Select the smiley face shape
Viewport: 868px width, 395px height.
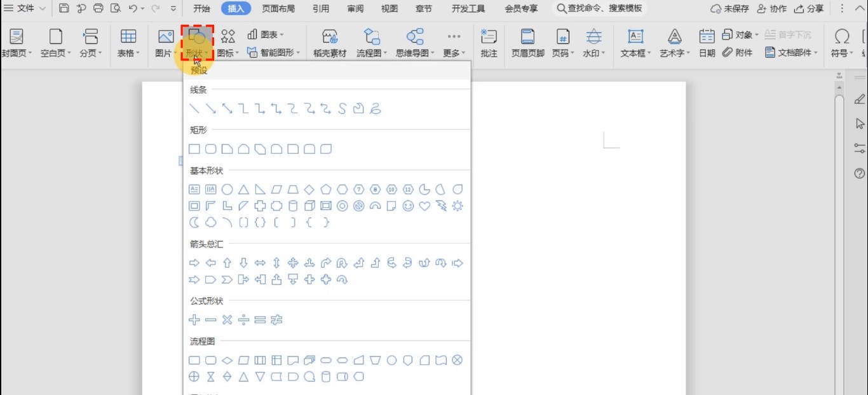408,206
